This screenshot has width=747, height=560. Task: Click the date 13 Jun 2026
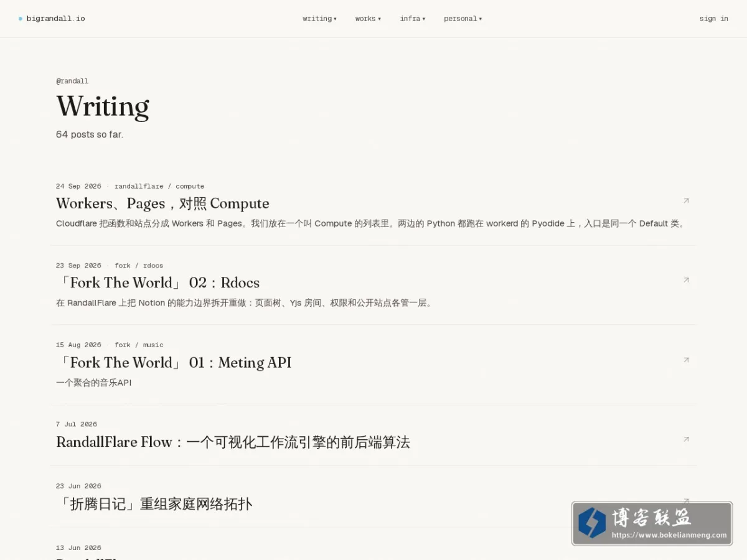(x=78, y=548)
